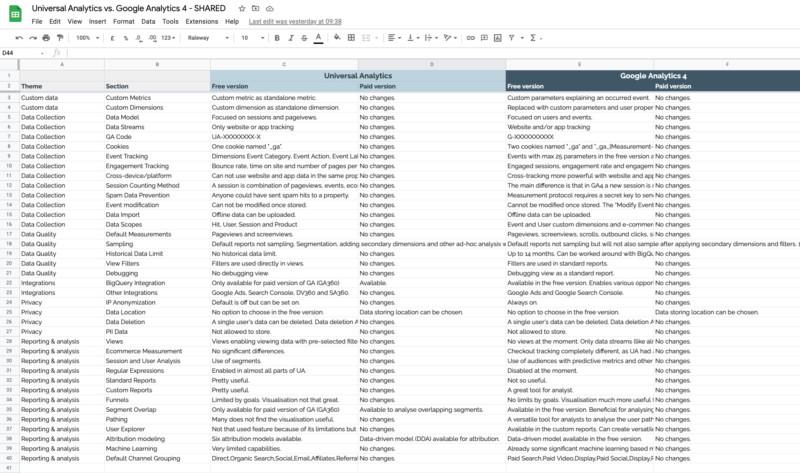This screenshot has width=800, height=473.
Task: Open the File menu
Action: click(37, 21)
